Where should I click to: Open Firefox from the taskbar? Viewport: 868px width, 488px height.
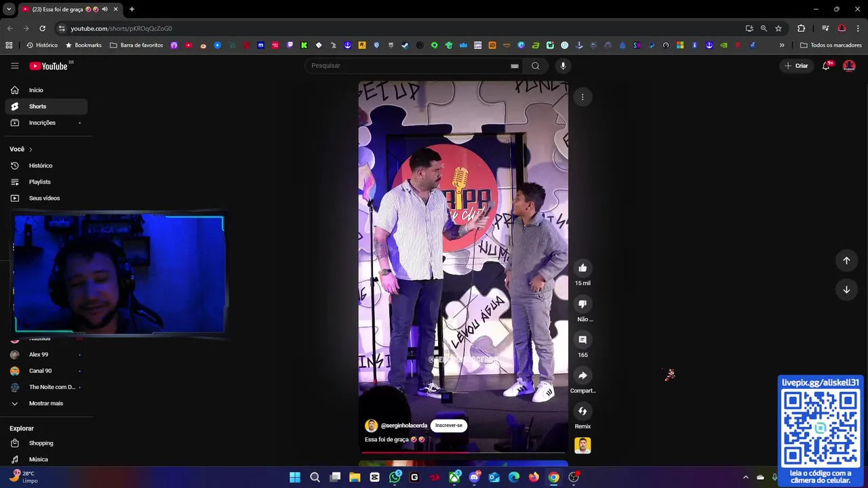[534, 477]
